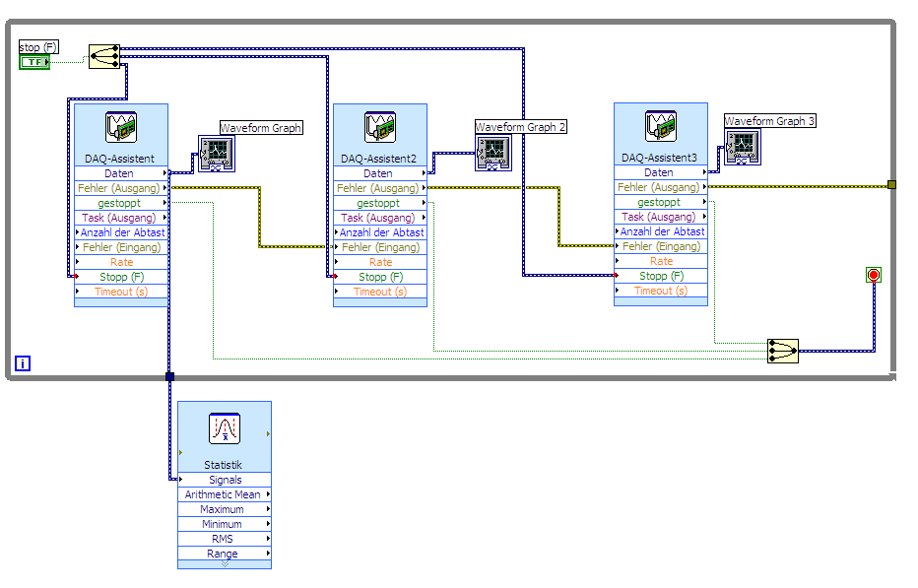Select Stopp (F) input of DAQ-Assistent2
This screenshot has height=588, width=918.
click(380, 277)
